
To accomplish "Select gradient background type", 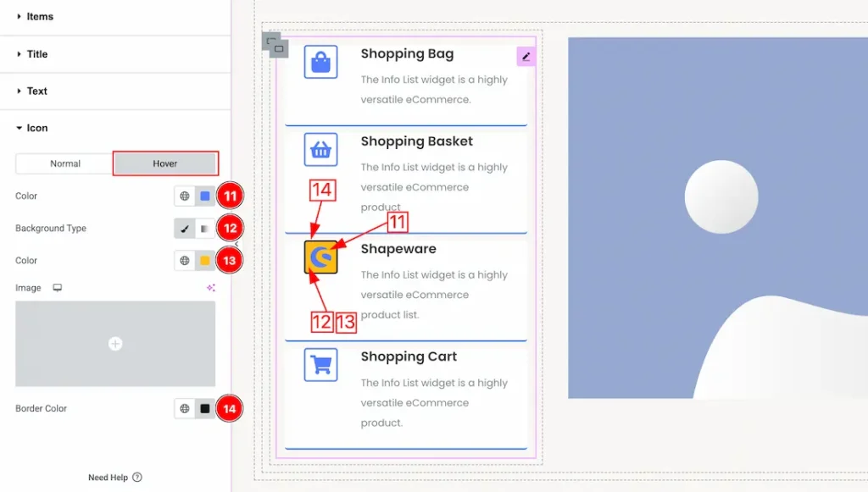I will pos(205,229).
